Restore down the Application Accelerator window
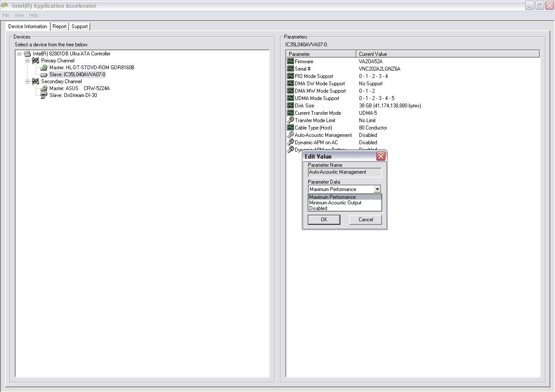Viewport: 555px width, 392px height. coord(539,6)
